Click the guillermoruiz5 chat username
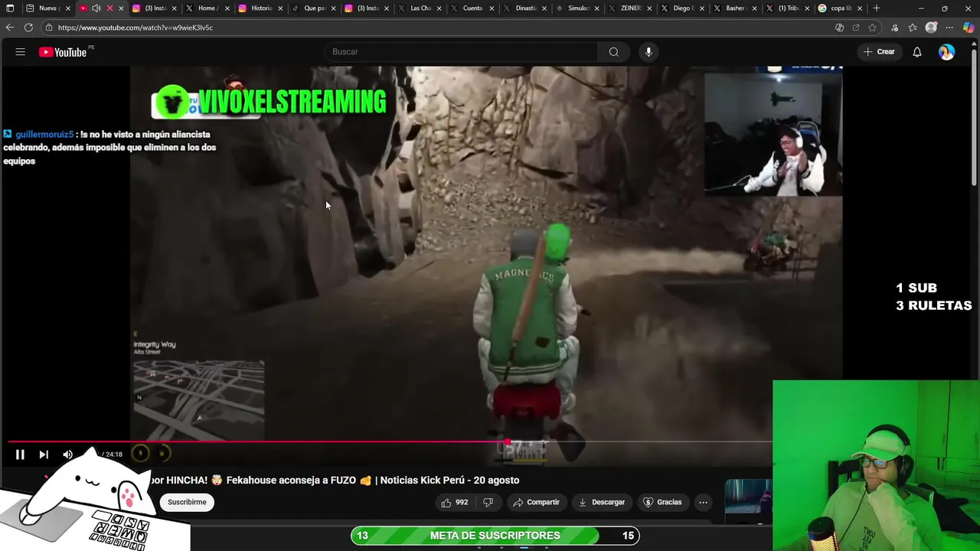Viewport: 980px width, 551px height. [x=44, y=135]
